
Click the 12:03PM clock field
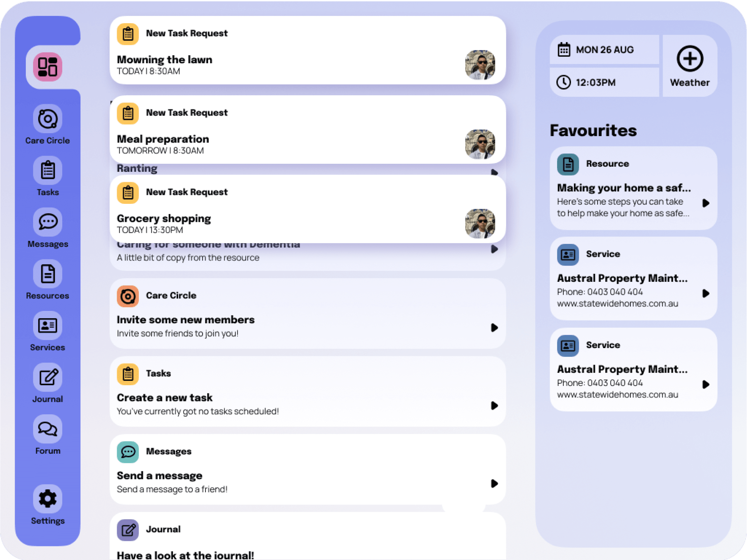coord(605,82)
